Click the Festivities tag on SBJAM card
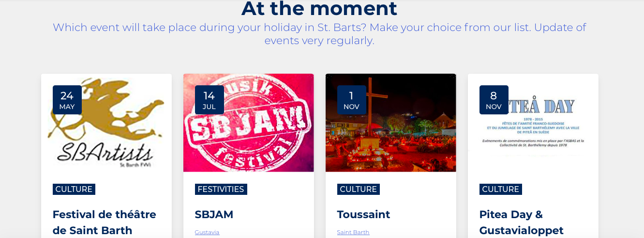Viewport: 644px width, 238px height. [221, 189]
